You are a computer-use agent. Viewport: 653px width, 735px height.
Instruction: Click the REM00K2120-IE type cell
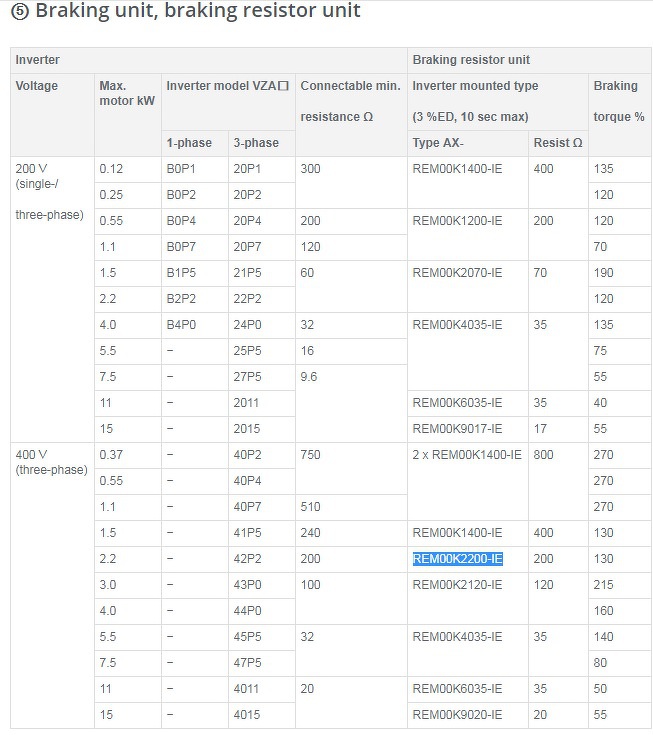pos(457,585)
